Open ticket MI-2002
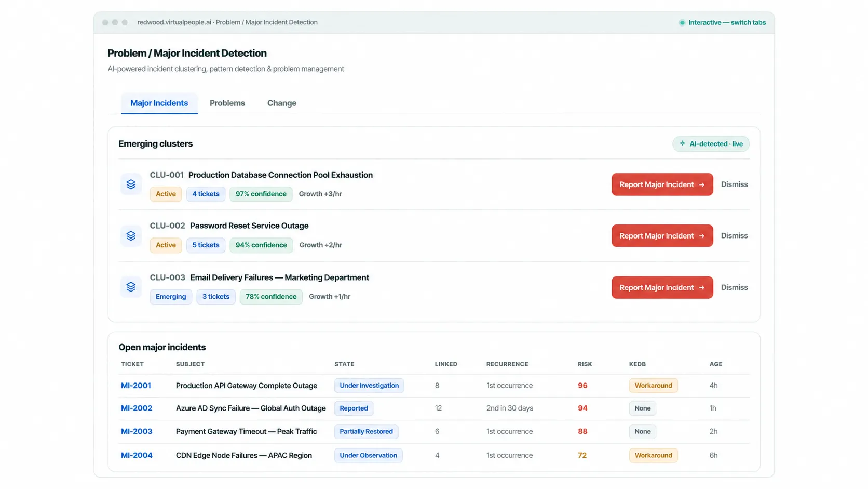Image resolution: width=868 pixels, height=489 pixels. [x=137, y=408]
